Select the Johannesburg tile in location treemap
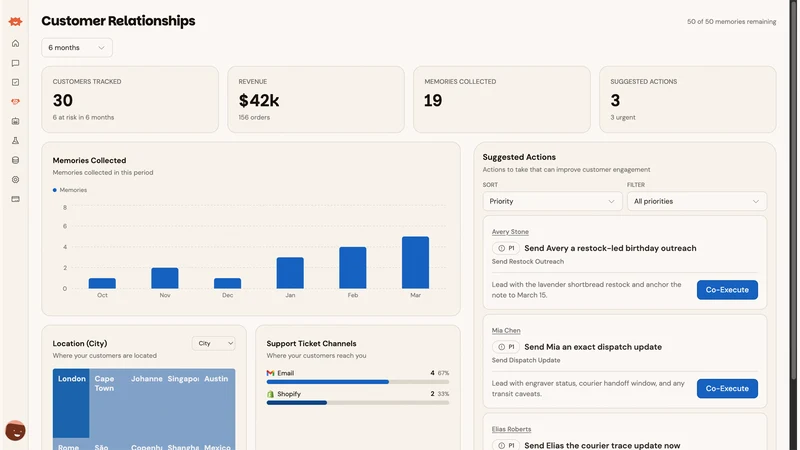This screenshot has height=450, width=800. (x=145, y=403)
